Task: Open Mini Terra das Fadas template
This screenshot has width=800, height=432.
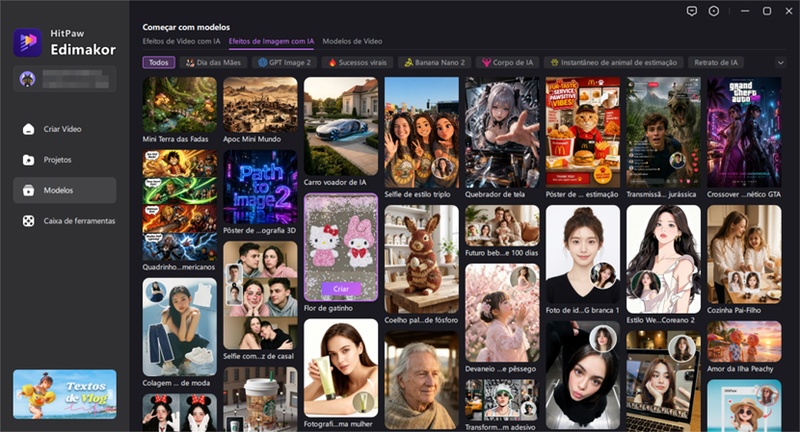Action: (x=180, y=105)
